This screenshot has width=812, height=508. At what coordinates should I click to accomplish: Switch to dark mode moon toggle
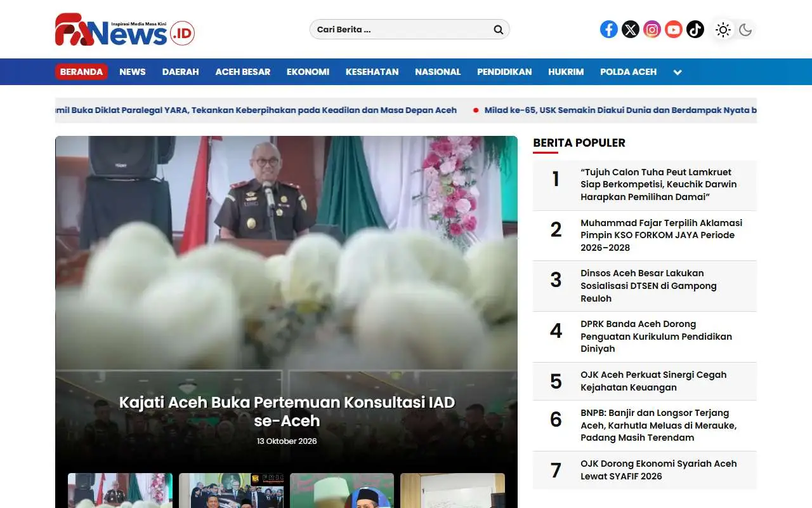coord(745,29)
